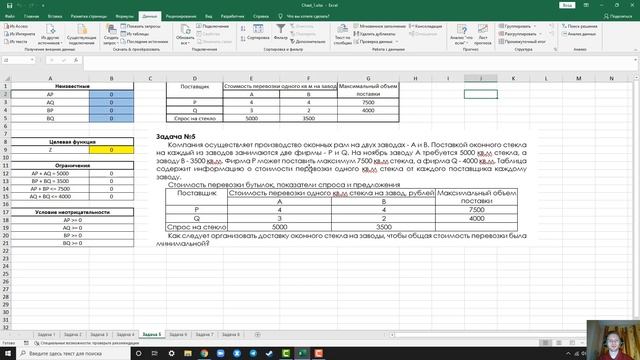Screen dimensions: 640x360
Task: Click Select All corner of worksheet
Action: point(6,78)
